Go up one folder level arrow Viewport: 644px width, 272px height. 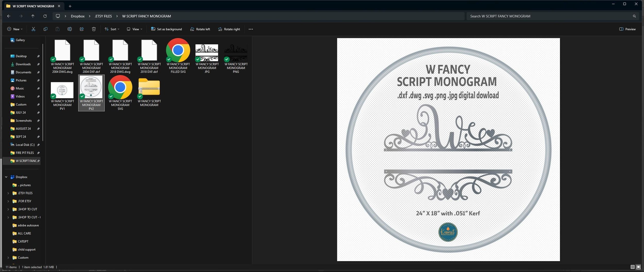click(x=33, y=16)
